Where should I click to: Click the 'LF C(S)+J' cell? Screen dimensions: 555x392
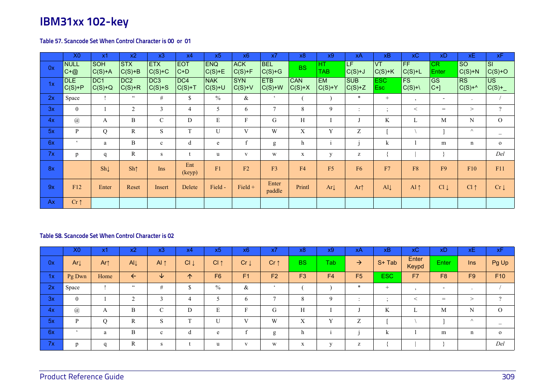click(359, 68)
